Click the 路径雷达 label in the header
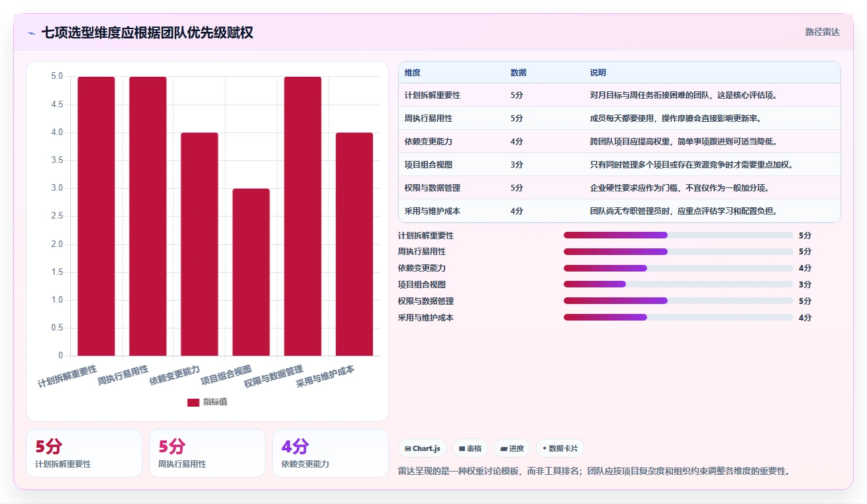 823,32
